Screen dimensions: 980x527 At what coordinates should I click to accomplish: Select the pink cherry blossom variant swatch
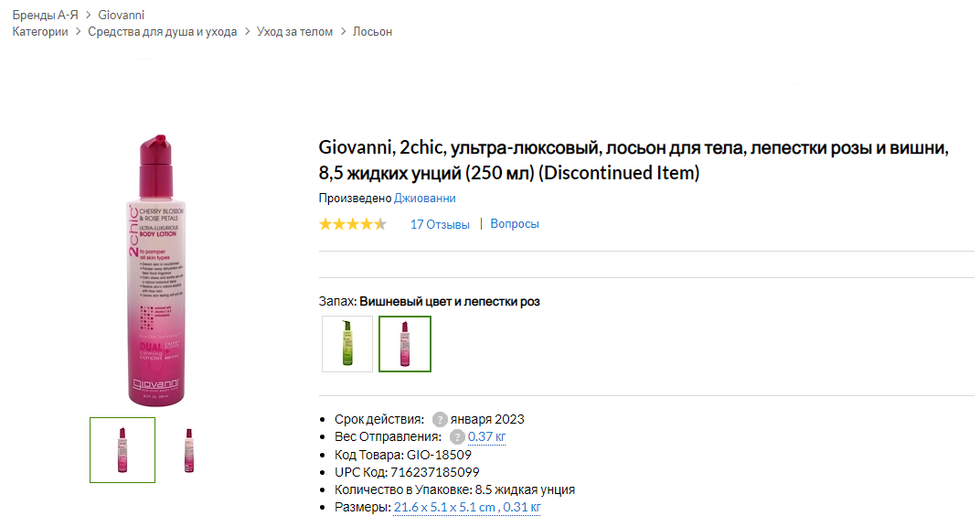(405, 344)
